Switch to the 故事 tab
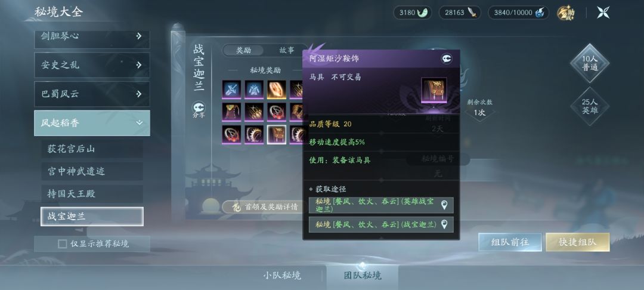Image resolution: width=644 pixels, height=290 pixels. 287,50
